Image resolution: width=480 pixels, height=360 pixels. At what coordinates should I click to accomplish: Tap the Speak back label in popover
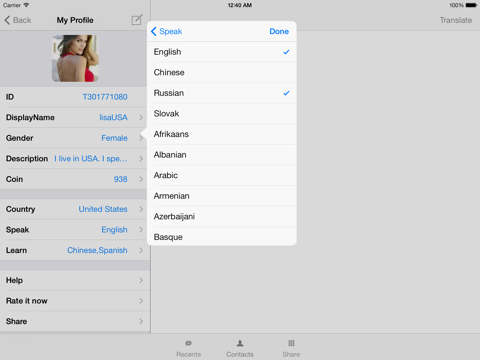tap(171, 31)
